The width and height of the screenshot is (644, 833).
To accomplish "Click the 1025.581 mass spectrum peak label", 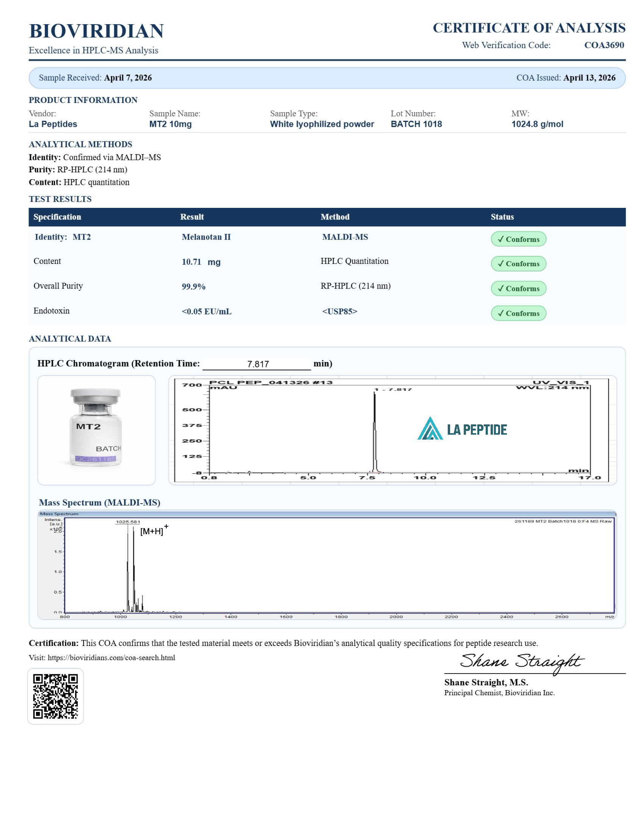I will 128,522.
